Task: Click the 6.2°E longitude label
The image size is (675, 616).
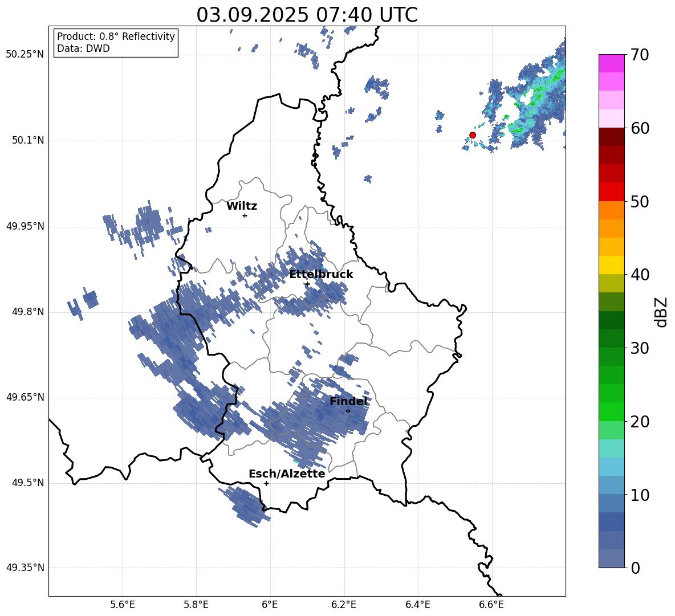Action: coord(344,605)
